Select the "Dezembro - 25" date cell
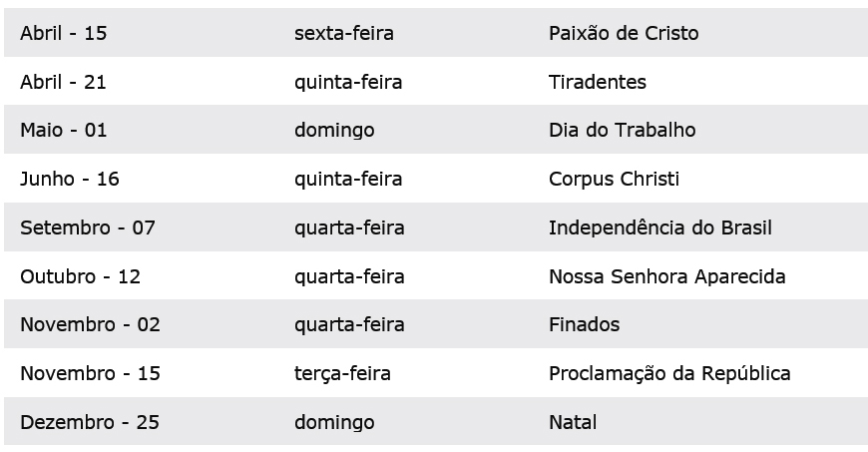 tap(90, 422)
